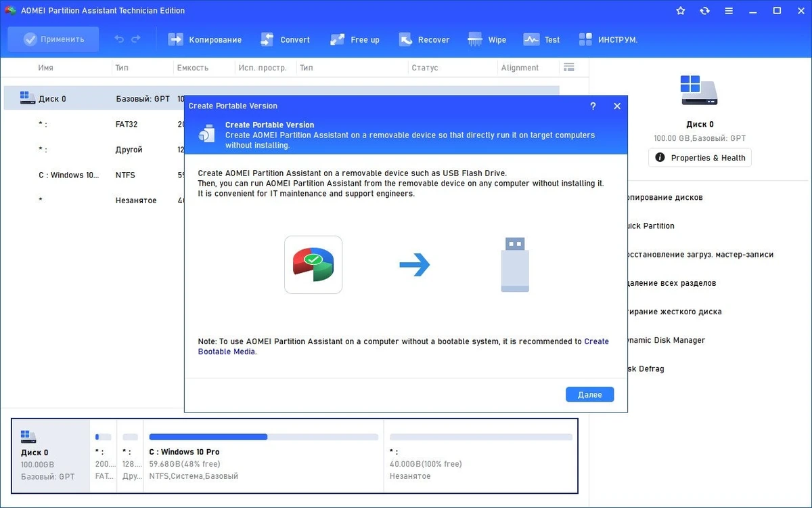
Task: Sort by the Исп. простр. column header
Action: pyautogui.click(x=263, y=68)
